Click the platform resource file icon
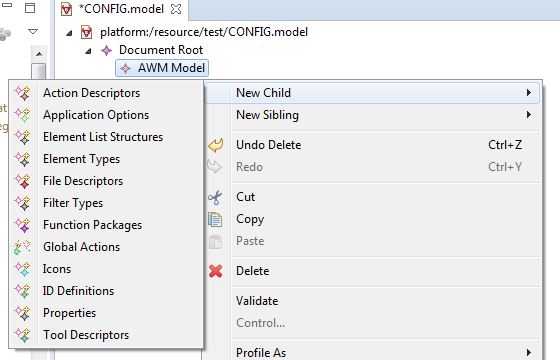560x360 pixels. click(86, 32)
